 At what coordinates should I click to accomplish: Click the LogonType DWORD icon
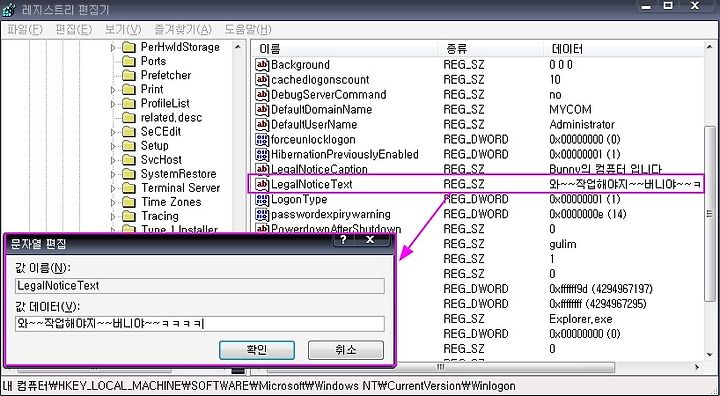[x=262, y=199]
